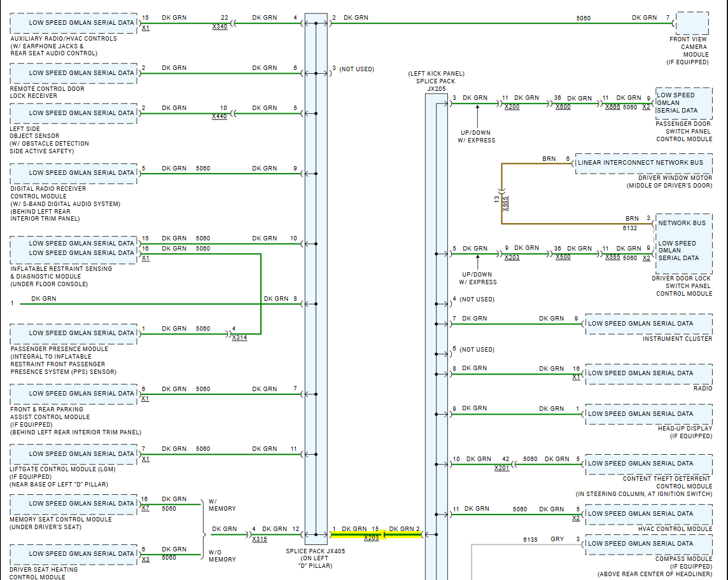728x580 pixels.
Task: Click the X340 connector link
Action: pyautogui.click(x=220, y=27)
